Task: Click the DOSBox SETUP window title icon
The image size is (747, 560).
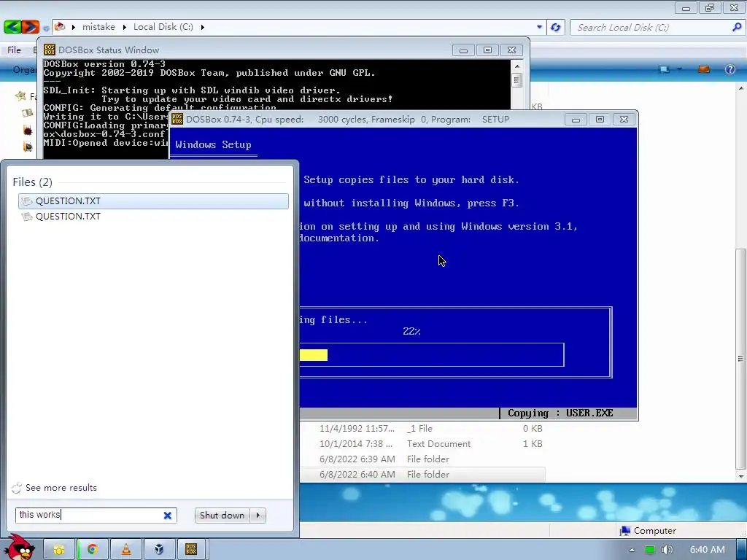Action: (x=177, y=119)
